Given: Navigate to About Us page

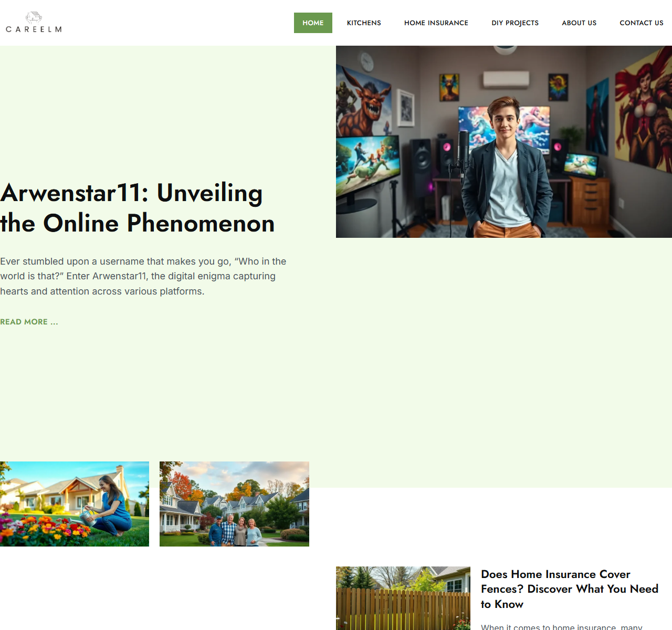Looking at the screenshot, I should coord(579,23).
